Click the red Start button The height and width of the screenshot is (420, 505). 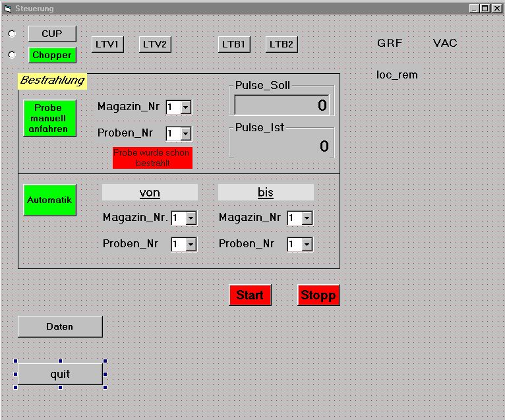[x=250, y=295]
